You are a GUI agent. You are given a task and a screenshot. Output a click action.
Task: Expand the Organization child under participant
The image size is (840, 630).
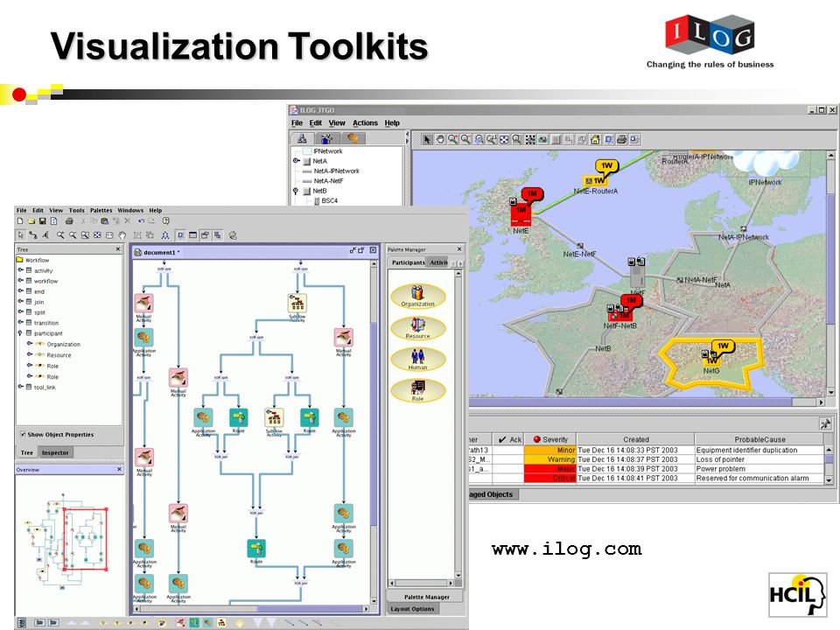[30, 344]
